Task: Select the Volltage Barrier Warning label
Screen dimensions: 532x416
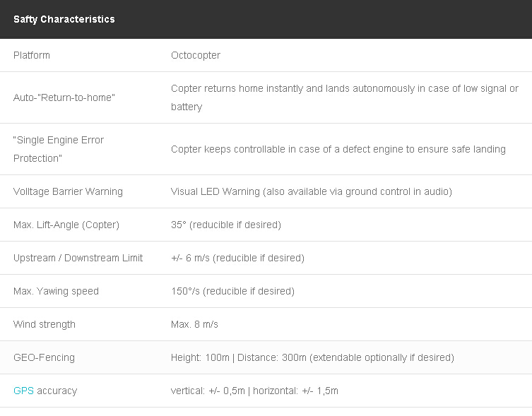Action: tap(68, 191)
